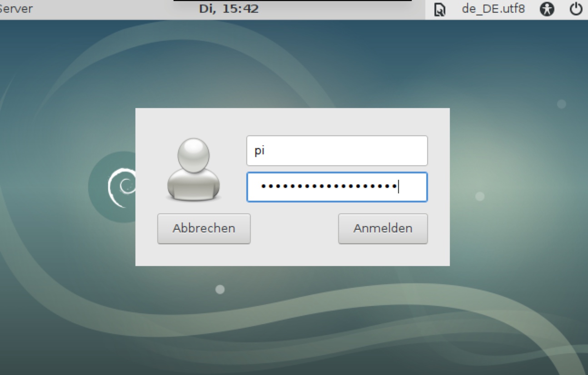Click the text pi in username box
588x375 pixels.
[259, 151]
